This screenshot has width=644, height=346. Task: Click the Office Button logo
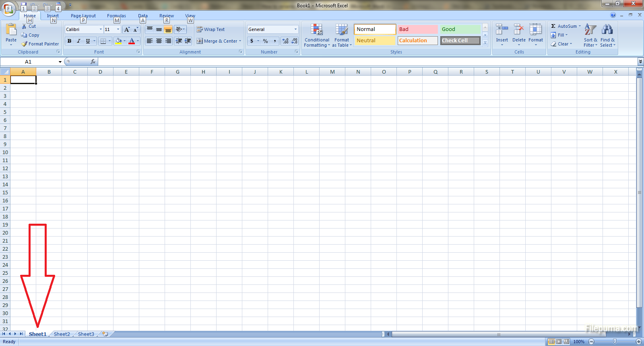(x=8, y=8)
